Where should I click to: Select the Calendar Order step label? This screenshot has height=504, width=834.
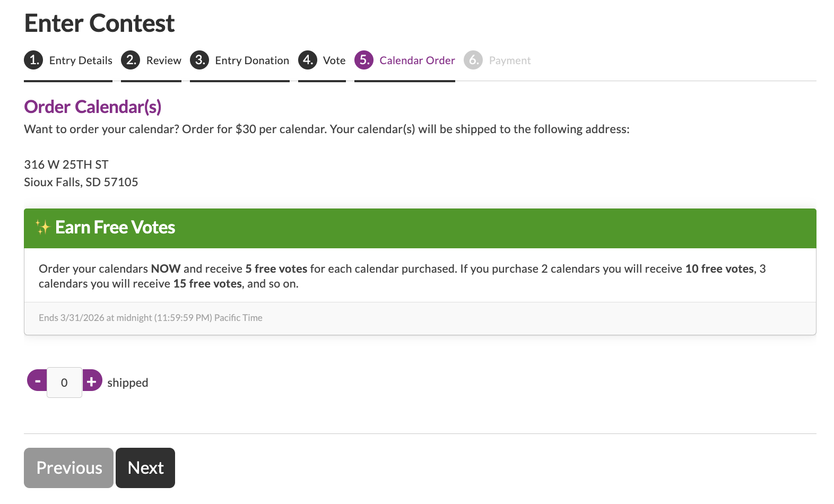pyautogui.click(x=417, y=60)
